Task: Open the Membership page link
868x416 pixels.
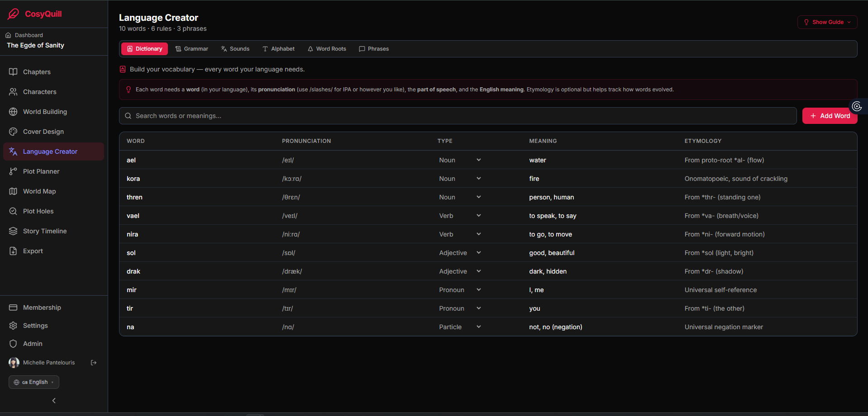Action: tap(53, 307)
